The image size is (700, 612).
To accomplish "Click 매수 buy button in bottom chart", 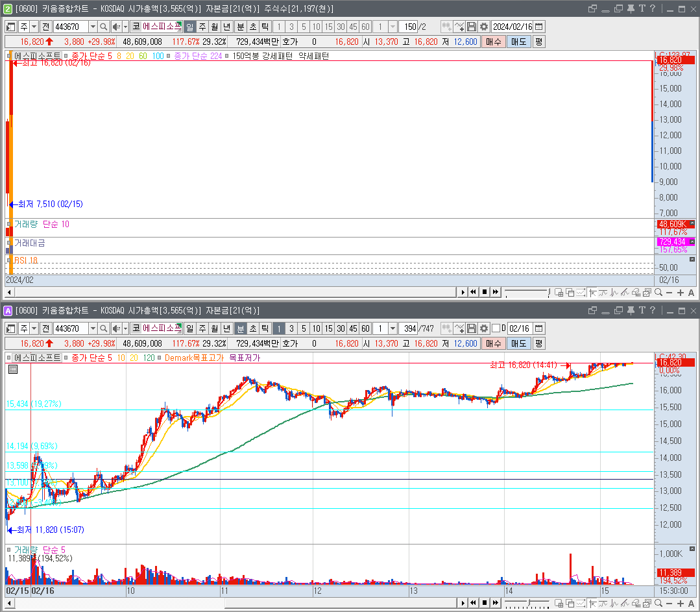I will 493,343.
